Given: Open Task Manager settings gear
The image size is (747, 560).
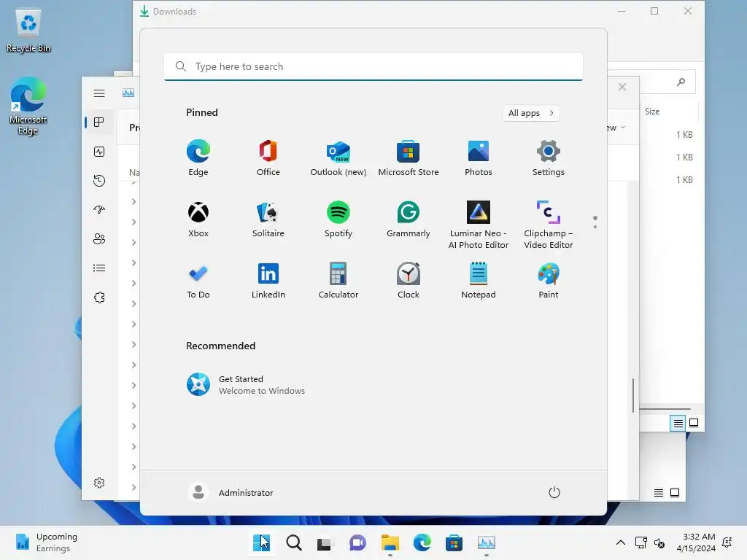Looking at the screenshot, I should [x=99, y=483].
